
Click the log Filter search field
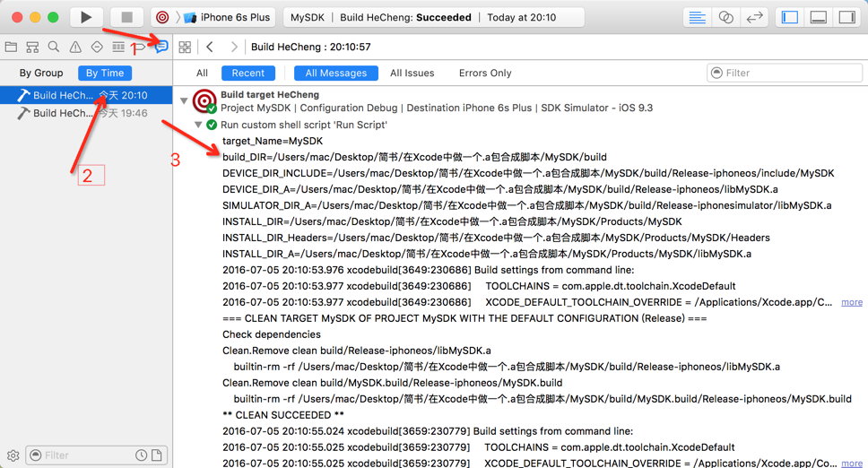click(785, 73)
